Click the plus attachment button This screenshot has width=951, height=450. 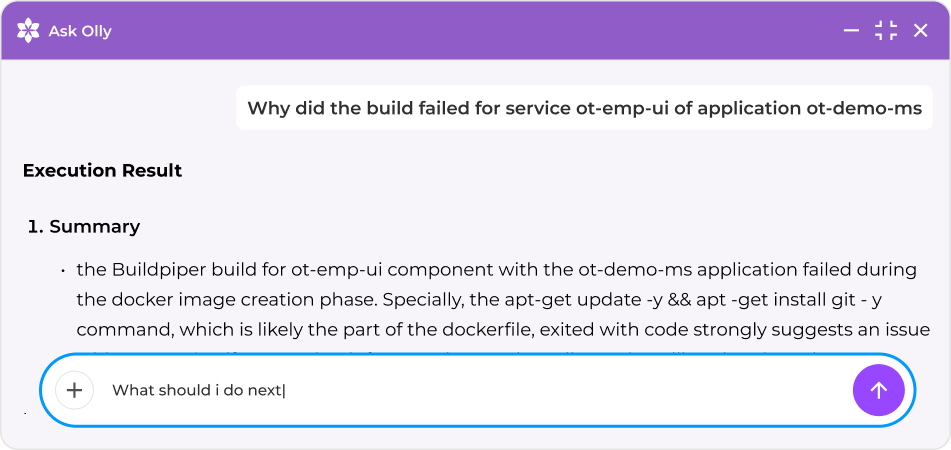pos(75,390)
